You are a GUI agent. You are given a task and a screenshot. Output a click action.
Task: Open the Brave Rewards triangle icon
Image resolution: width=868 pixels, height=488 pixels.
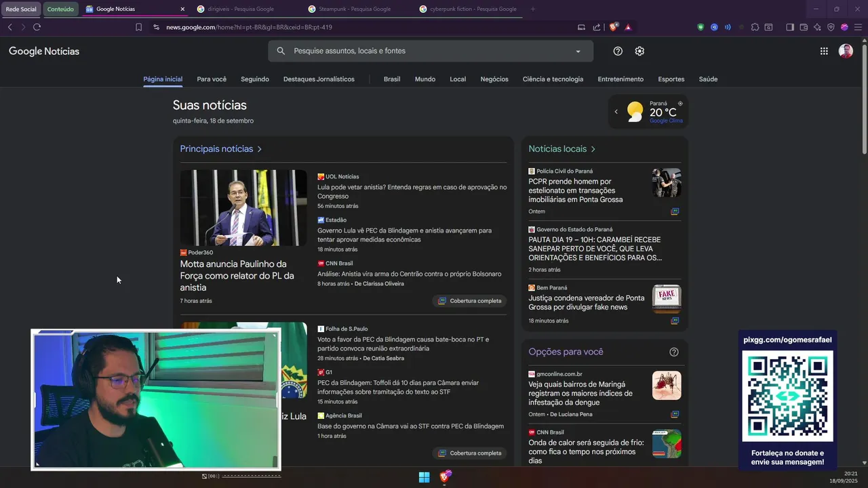pos(628,27)
